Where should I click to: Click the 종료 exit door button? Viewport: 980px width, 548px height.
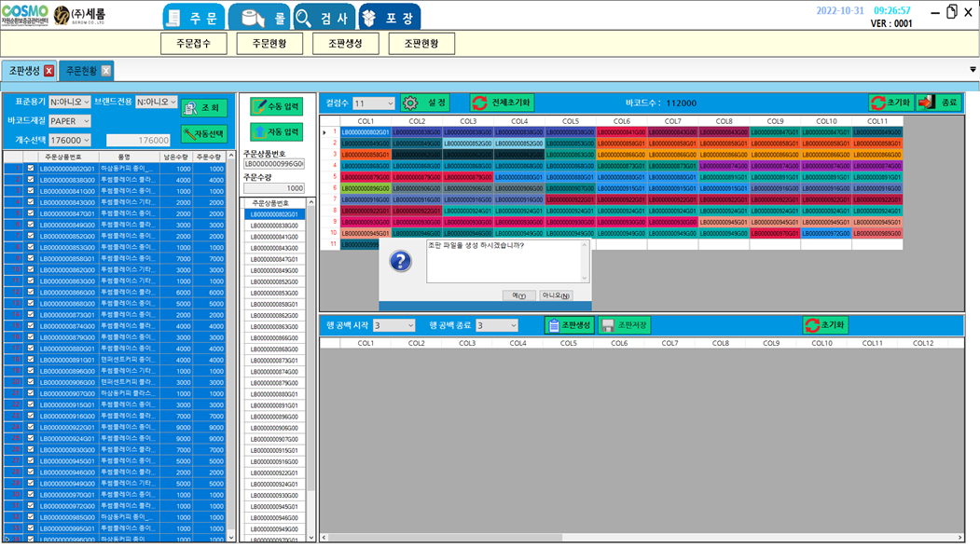(938, 103)
